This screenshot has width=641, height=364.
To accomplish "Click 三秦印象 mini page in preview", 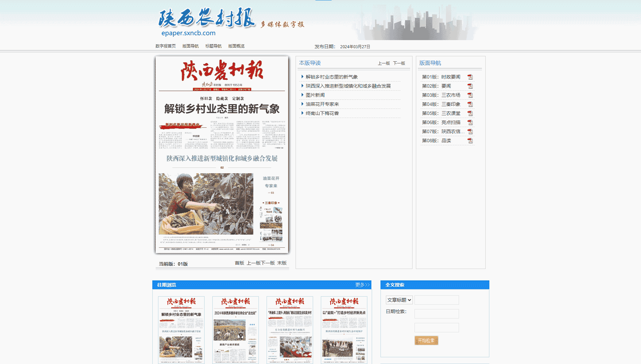I will coord(271,223).
